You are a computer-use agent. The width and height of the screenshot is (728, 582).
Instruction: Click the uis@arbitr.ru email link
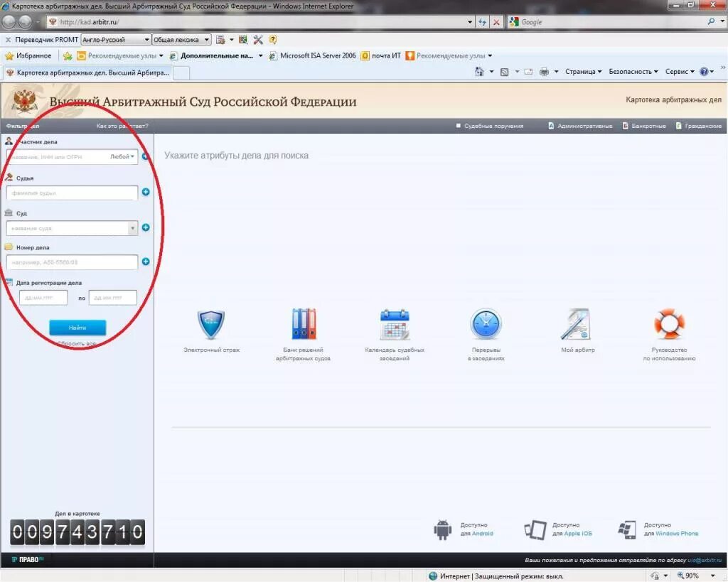(705, 560)
